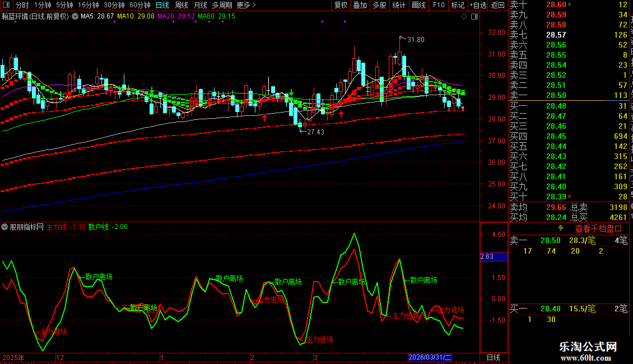
Task: Open the 统计 statistics tool
Action: tap(399, 5)
